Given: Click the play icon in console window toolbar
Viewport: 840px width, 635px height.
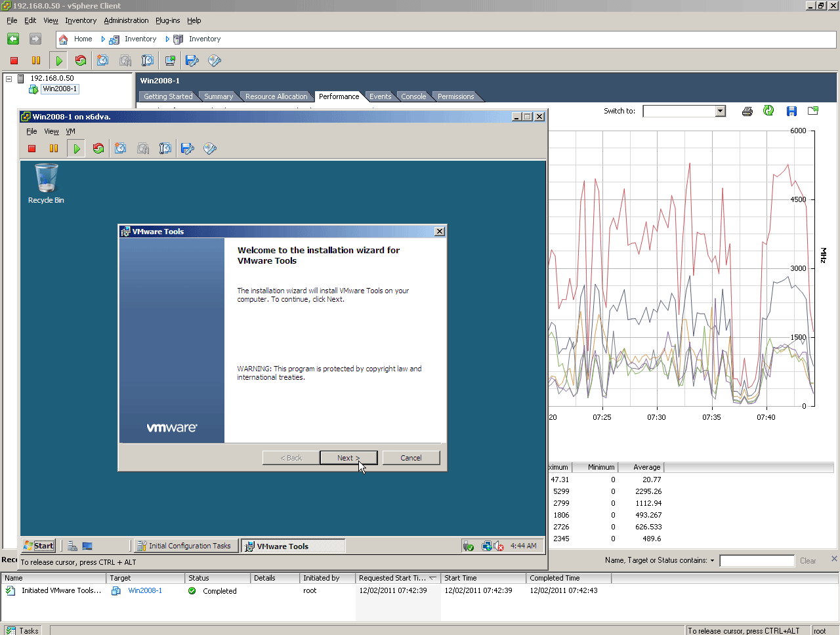Looking at the screenshot, I should 77,148.
